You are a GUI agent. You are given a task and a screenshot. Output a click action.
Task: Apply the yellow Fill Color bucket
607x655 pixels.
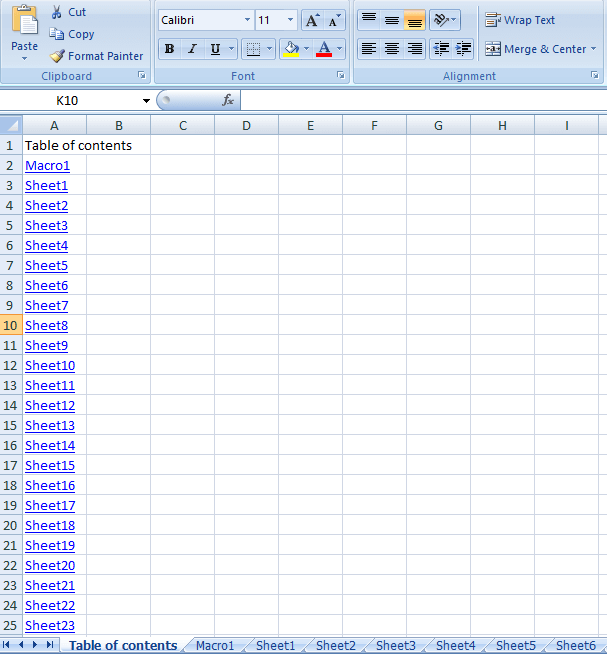pos(291,49)
